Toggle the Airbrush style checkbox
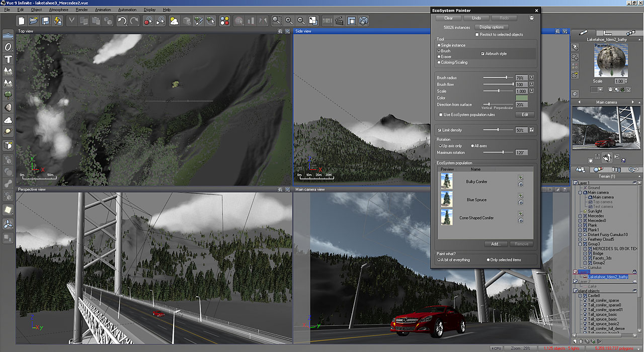 483,54
